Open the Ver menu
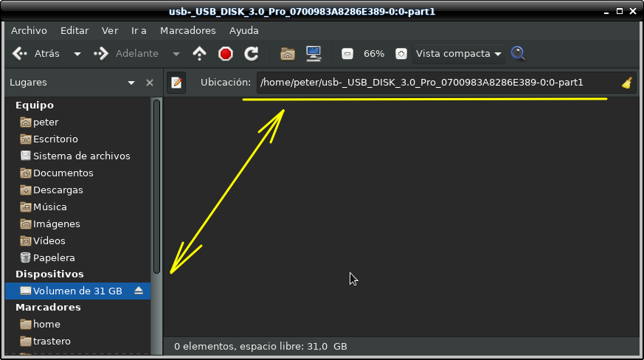The height and width of the screenshot is (360, 644). [x=110, y=31]
